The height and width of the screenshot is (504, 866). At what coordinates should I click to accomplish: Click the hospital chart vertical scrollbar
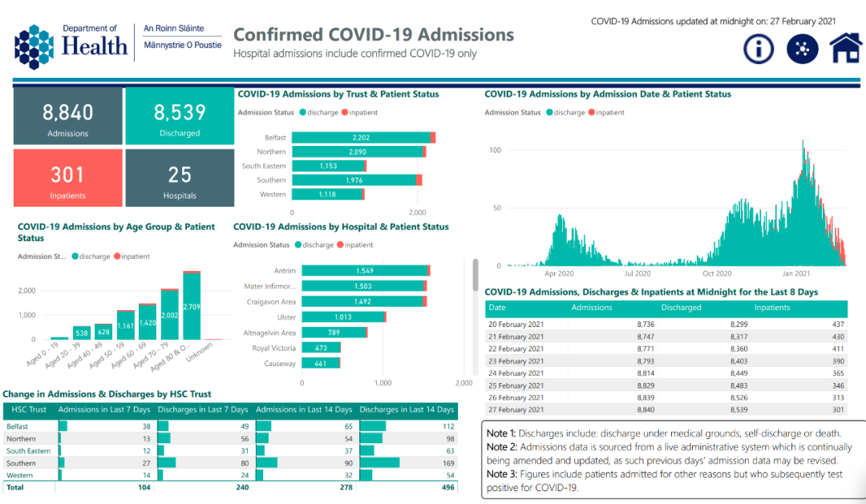pos(475,275)
